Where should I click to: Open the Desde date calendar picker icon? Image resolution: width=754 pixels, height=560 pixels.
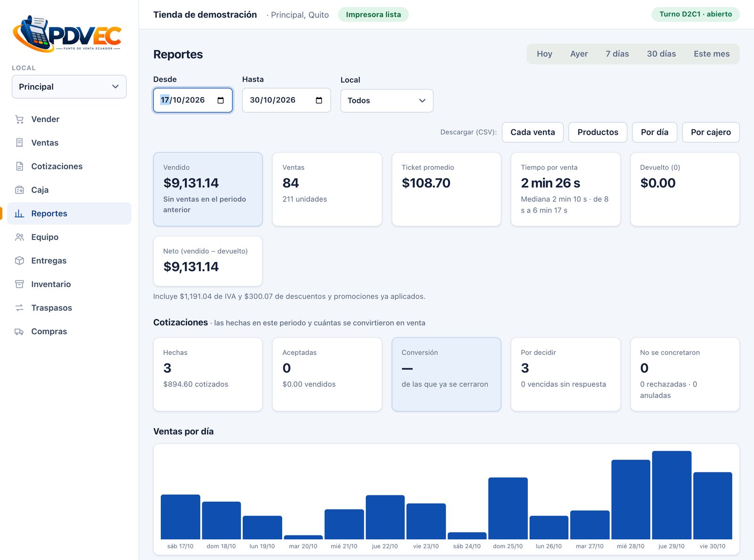pos(221,100)
